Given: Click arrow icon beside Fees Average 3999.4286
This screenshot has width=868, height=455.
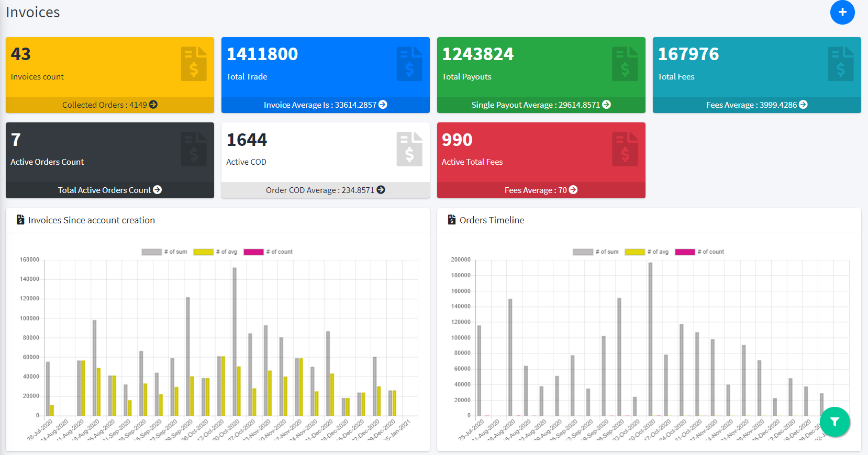Looking at the screenshot, I should [803, 105].
